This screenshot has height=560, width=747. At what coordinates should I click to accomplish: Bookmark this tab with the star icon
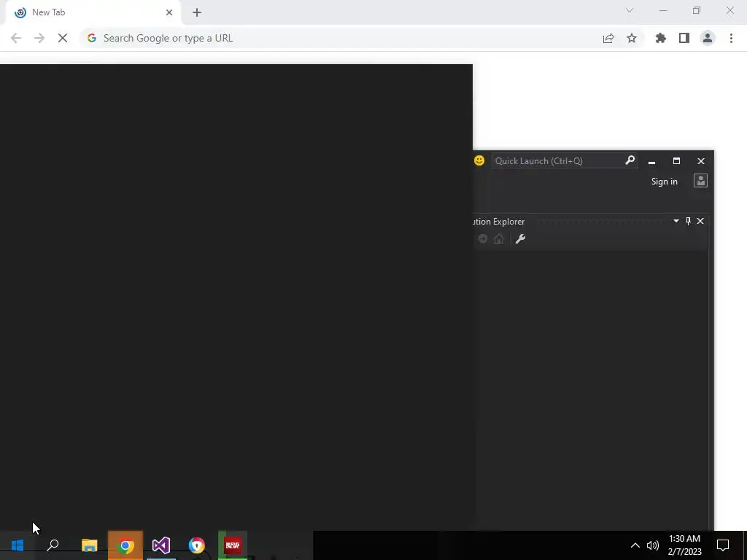(x=632, y=38)
